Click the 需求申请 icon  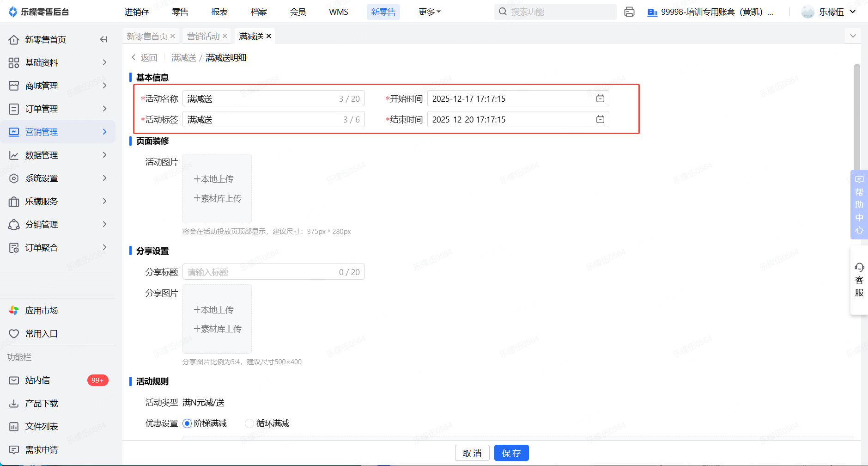(14, 450)
